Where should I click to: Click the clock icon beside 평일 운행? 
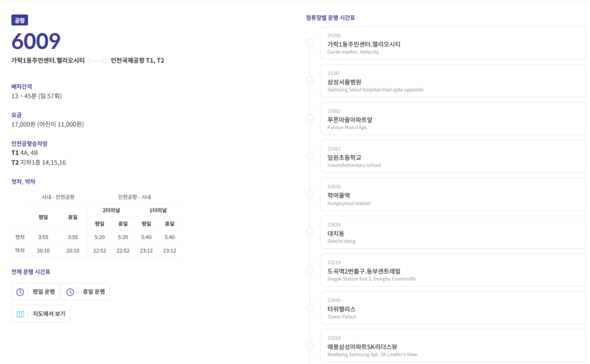20,292
